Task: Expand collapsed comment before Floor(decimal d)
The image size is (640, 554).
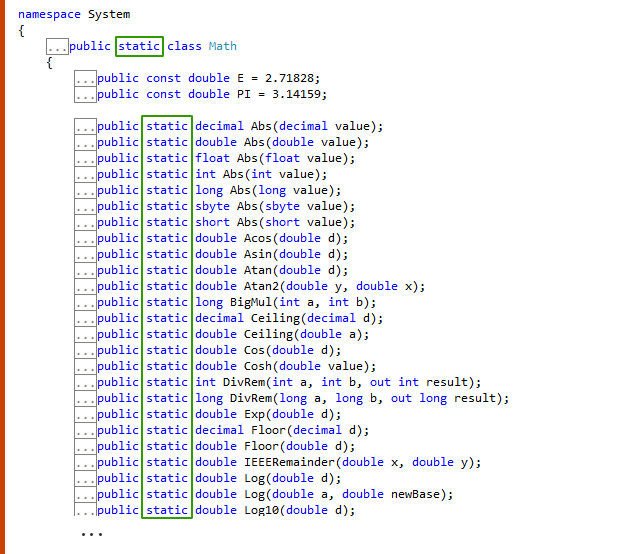Action: 85,430
